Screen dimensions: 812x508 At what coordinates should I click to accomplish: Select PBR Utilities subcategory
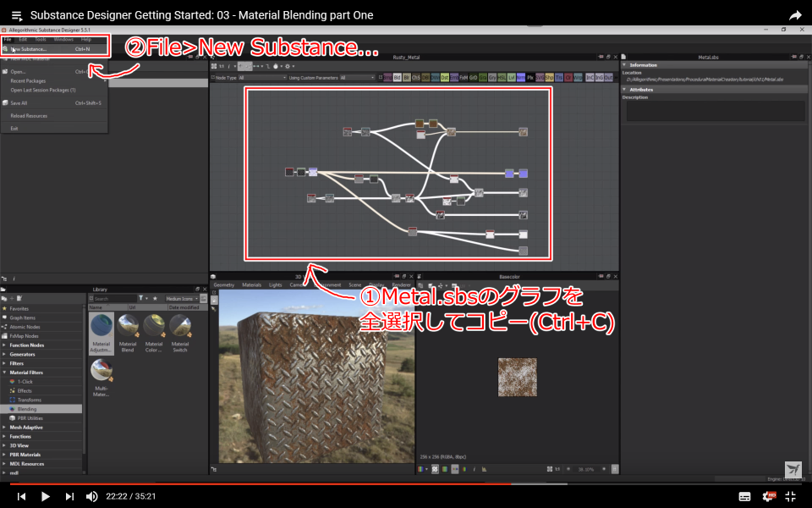pos(30,418)
